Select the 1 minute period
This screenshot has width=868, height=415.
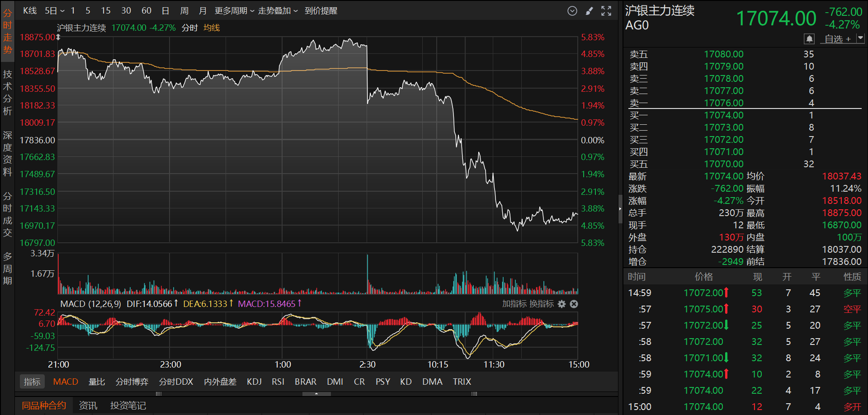[x=73, y=11]
